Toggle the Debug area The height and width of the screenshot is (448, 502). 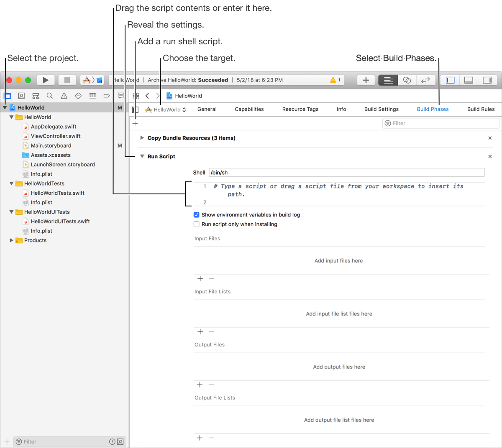pyautogui.click(x=469, y=80)
